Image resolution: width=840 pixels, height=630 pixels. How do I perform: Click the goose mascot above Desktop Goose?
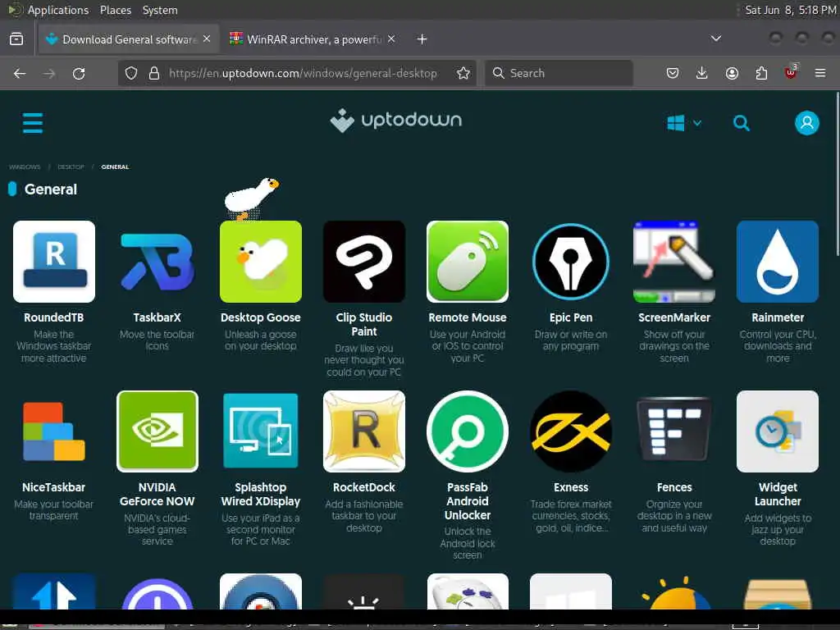point(251,199)
